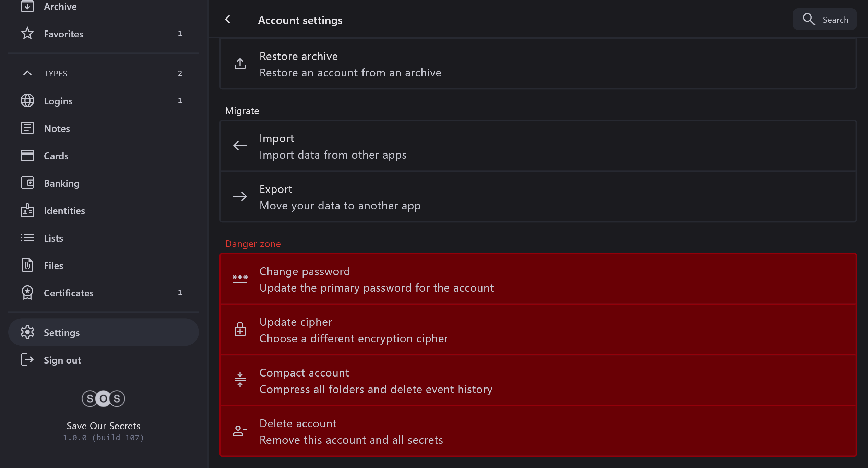This screenshot has width=868, height=468.
Task: Click the Search magnifier icon
Action: (809, 20)
